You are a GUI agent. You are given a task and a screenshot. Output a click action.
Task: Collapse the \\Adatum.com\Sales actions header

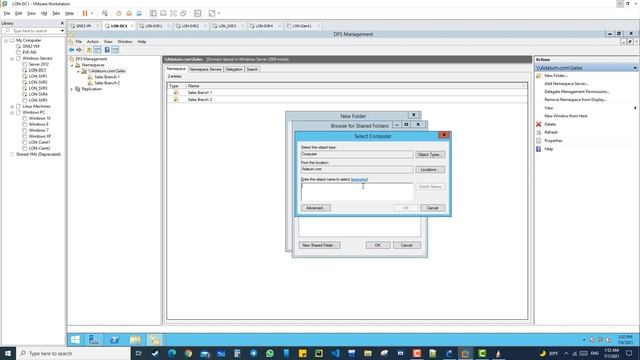(635, 68)
